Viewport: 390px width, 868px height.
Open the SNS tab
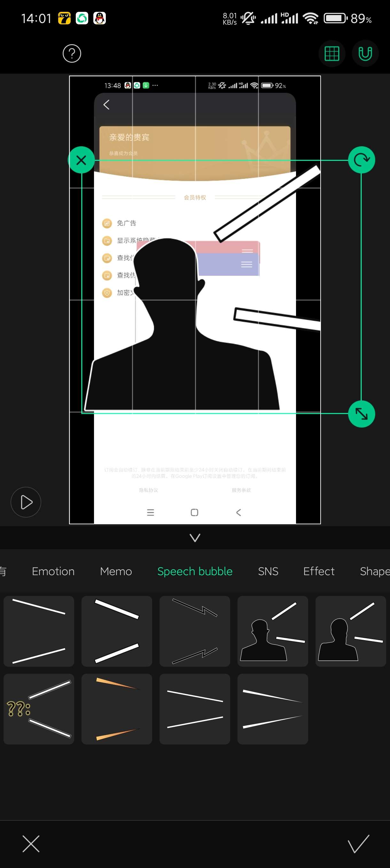click(268, 571)
